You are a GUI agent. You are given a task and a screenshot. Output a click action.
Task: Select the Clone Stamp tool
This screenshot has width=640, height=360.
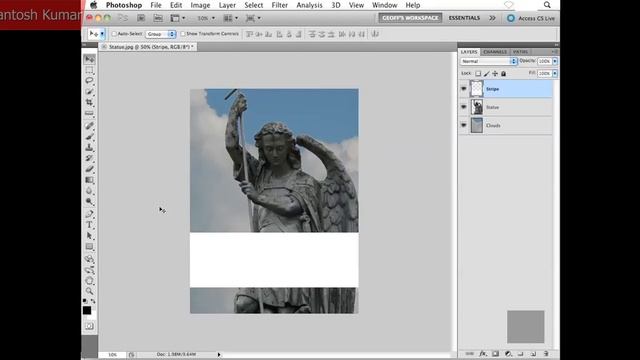[89, 147]
